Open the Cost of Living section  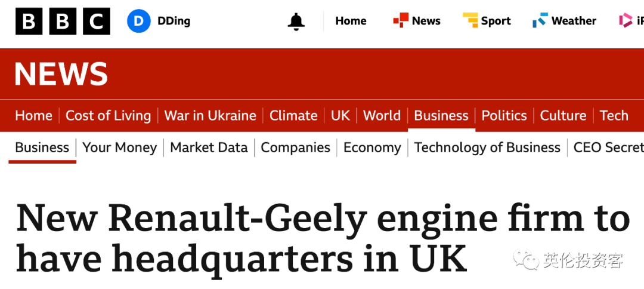tap(108, 115)
